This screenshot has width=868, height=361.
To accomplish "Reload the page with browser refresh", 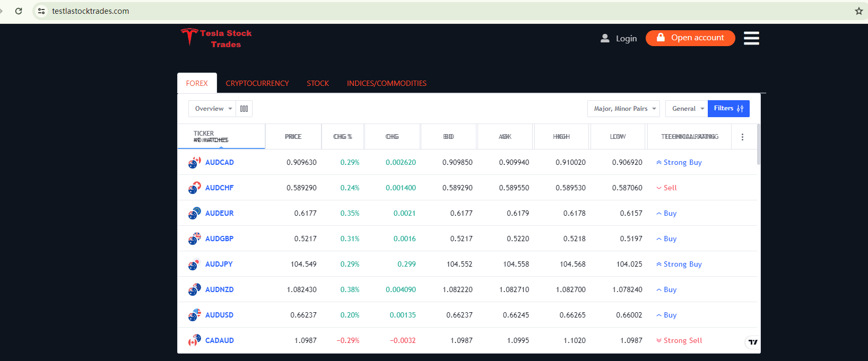I will coord(19,11).
